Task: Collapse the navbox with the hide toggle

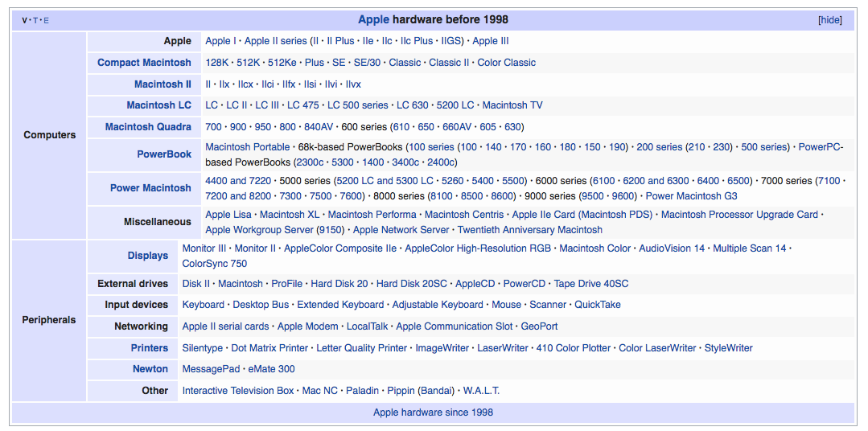Action: click(830, 20)
